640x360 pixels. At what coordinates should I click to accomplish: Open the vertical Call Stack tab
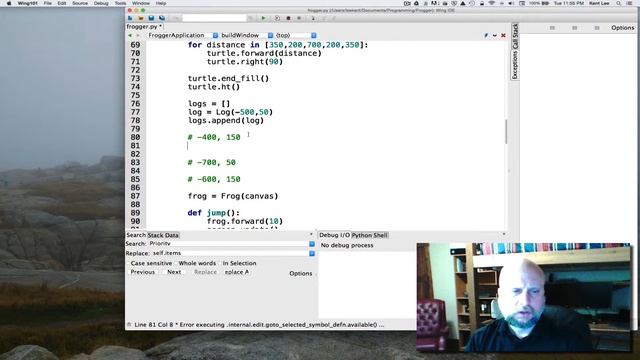point(515,36)
